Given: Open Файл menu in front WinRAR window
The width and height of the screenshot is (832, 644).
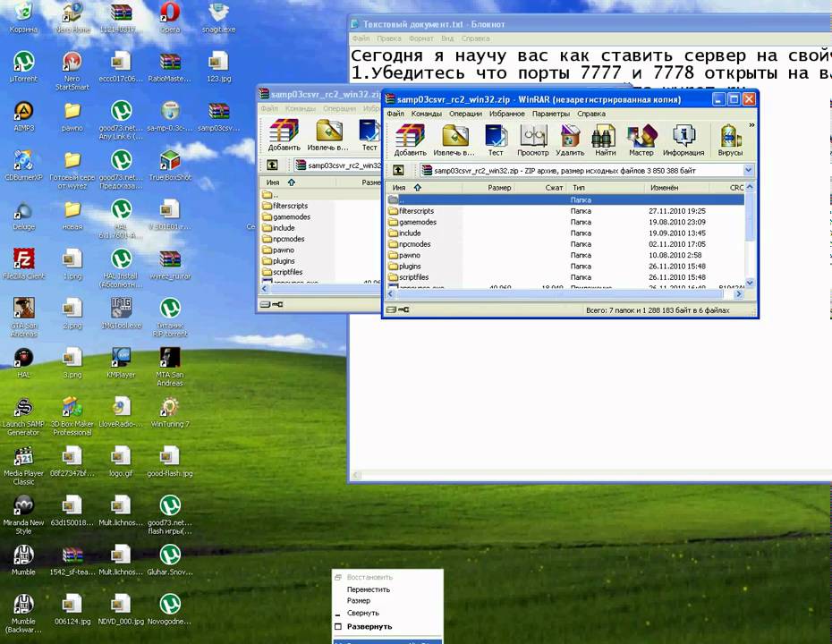Looking at the screenshot, I should pyautogui.click(x=395, y=114).
